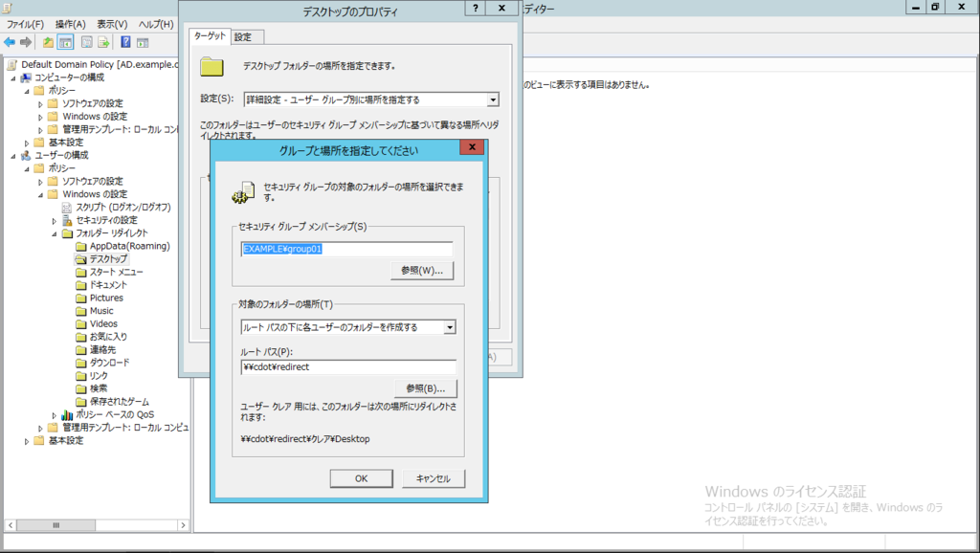Toggle the Show/Hide console tree icon

65,42
